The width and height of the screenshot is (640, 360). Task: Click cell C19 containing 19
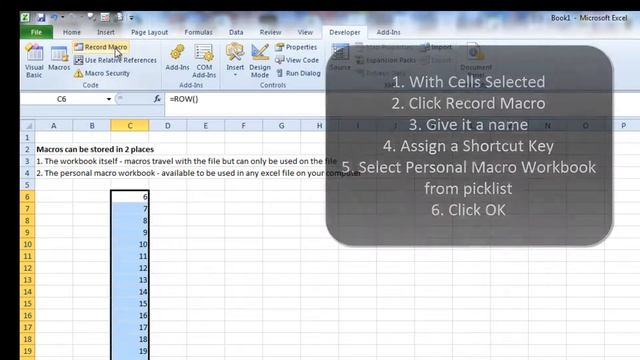pos(130,351)
